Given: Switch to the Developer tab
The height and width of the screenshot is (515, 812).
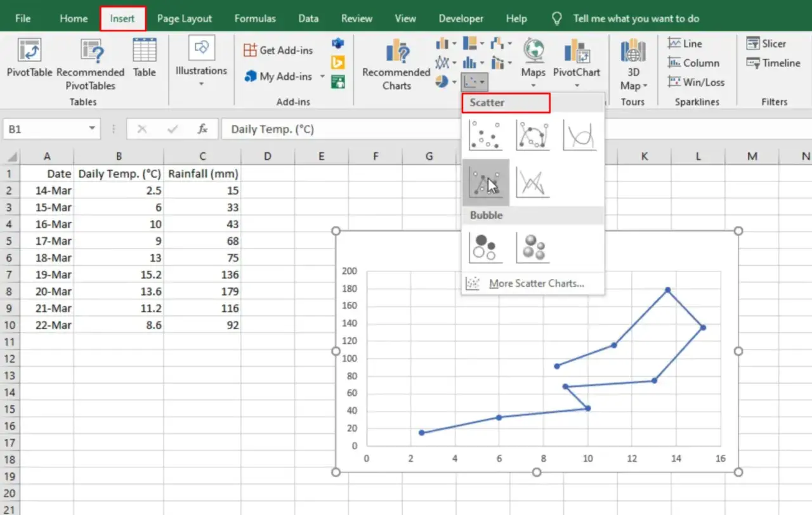Looking at the screenshot, I should [x=461, y=18].
